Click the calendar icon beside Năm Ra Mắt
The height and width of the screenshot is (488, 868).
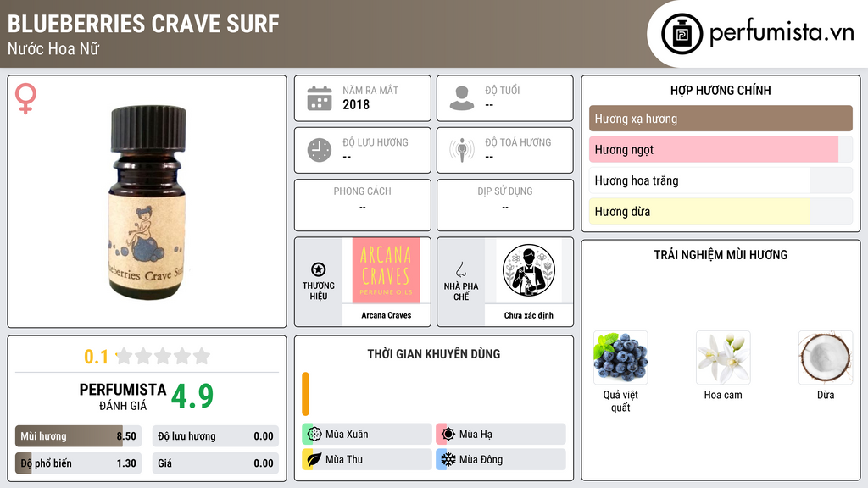tap(320, 98)
